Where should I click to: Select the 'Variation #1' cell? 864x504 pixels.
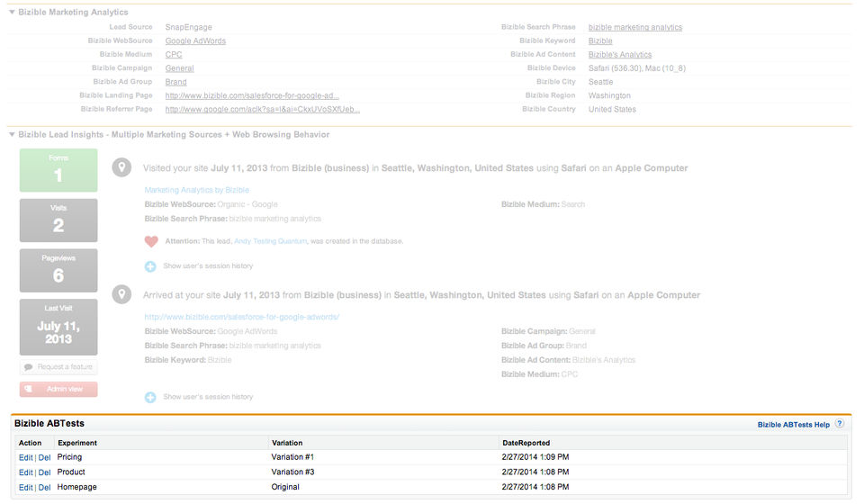(292, 457)
